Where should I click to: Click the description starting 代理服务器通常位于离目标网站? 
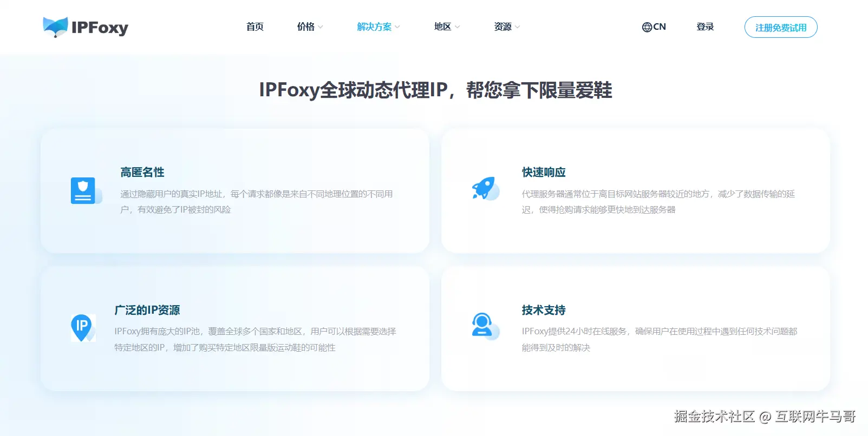(x=658, y=202)
